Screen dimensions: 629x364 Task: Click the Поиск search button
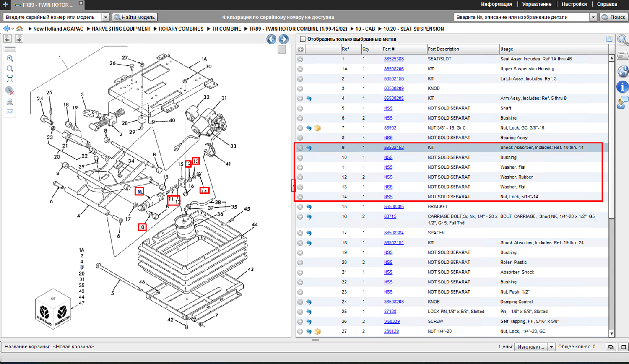click(614, 17)
